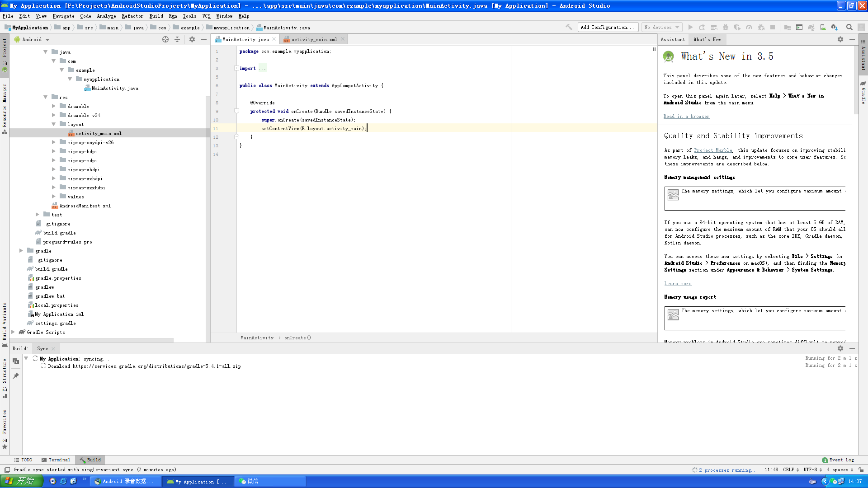The height and width of the screenshot is (488, 868).
Task: Click the Stop square icon
Action: (773, 27)
